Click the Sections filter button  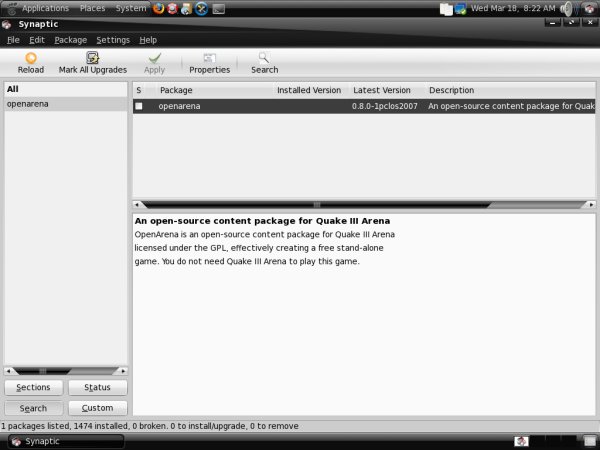(x=34, y=387)
